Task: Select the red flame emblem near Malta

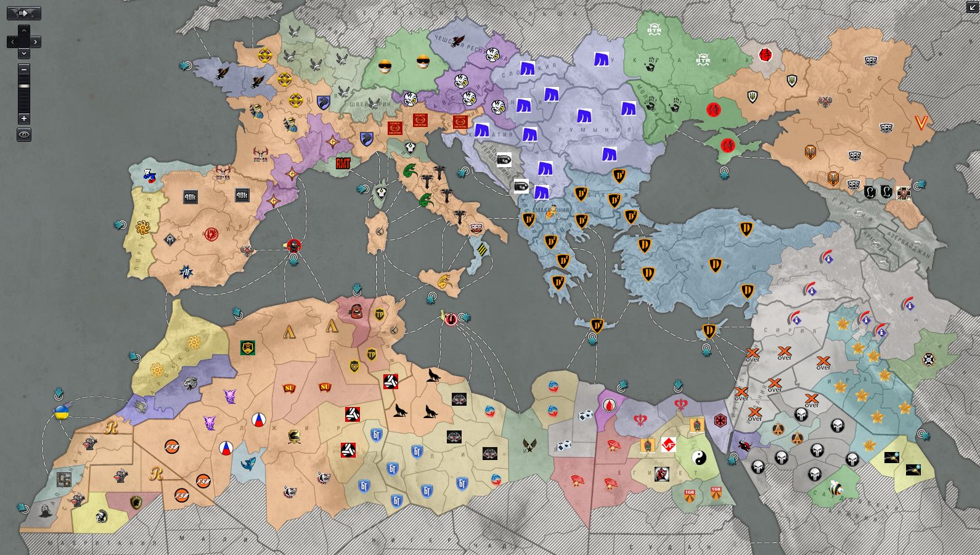Action: pos(451,318)
